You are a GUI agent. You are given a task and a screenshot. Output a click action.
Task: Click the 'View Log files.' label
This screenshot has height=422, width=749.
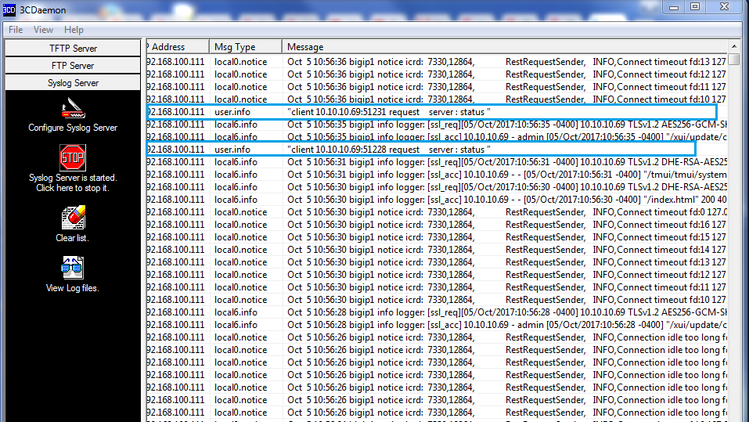coord(72,288)
